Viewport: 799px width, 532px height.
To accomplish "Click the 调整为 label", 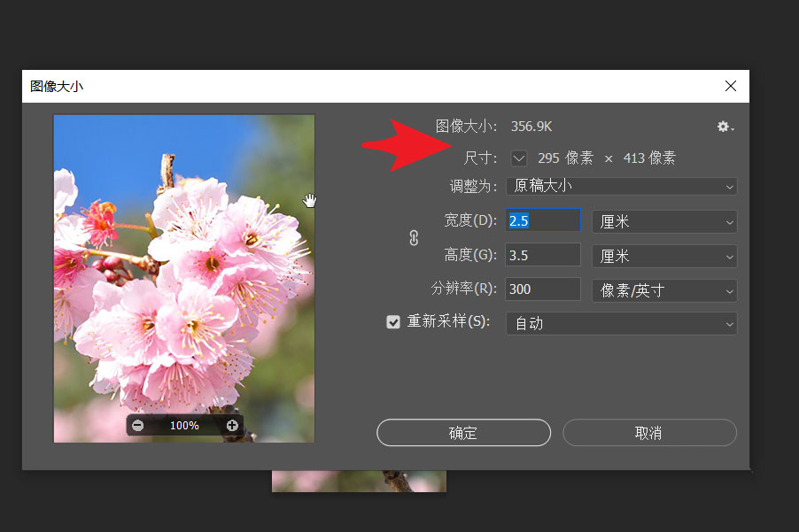I will [x=473, y=186].
